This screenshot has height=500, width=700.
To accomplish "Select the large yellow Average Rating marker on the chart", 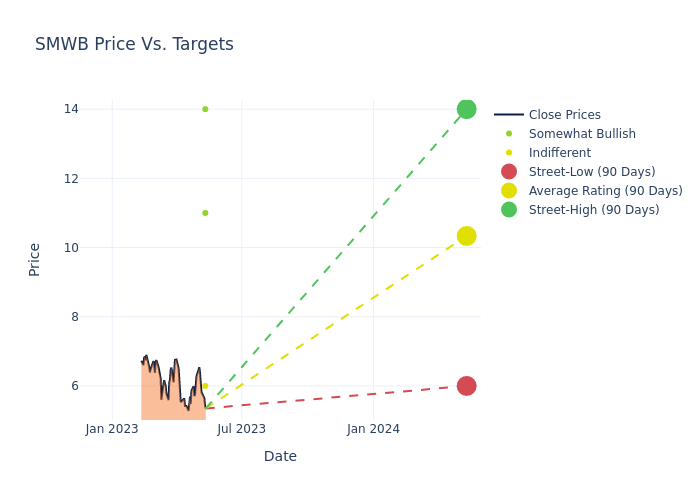I will [x=466, y=236].
